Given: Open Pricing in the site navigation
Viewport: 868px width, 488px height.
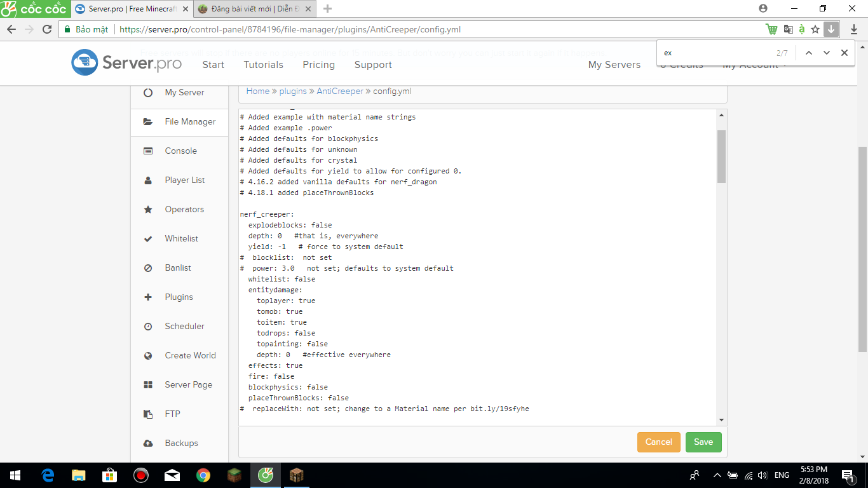Looking at the screenshot, I should [318, 65].
